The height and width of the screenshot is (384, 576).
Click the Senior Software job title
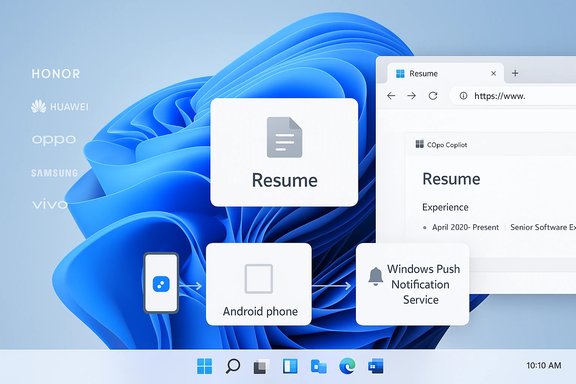tap(543, 227)
